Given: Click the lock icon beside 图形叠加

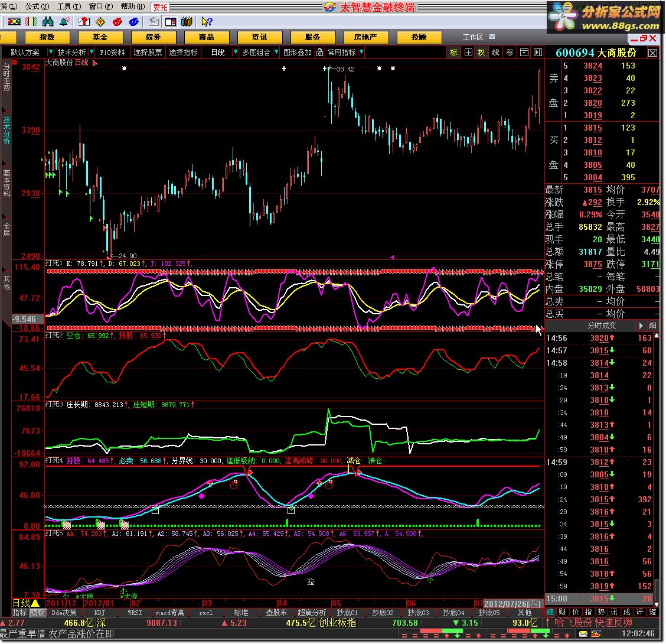Looking at the screenshot, I should [x=319, y=52].
